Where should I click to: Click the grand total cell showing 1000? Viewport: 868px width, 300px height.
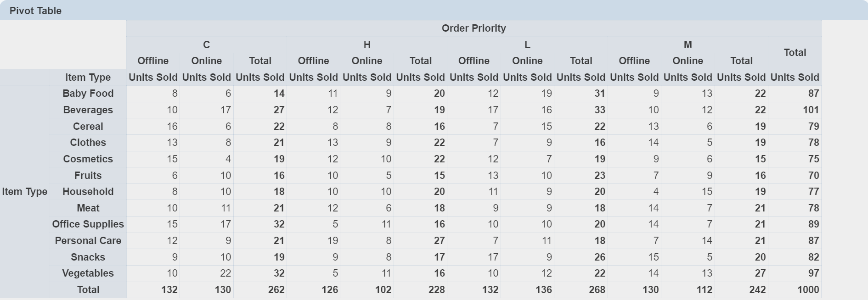pyautogui.click(x=807, y=290)
